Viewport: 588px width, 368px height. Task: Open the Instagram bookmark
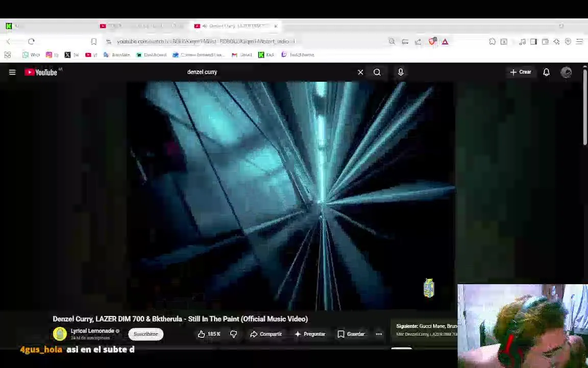pos(52,55)
